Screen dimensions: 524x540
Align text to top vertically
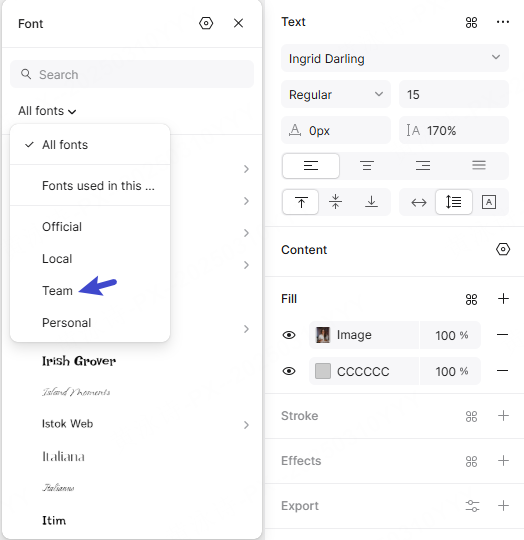(301, 202)
